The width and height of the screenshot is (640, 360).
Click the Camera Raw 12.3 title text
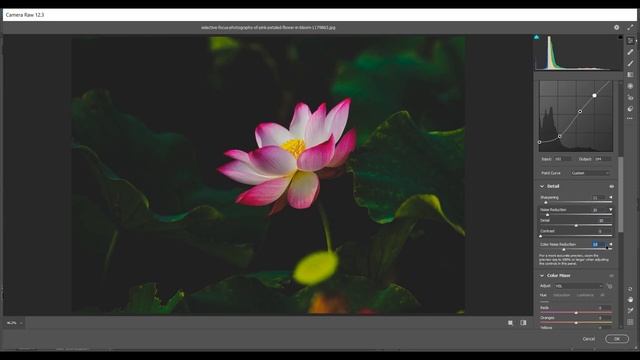[x=24, y=15]
